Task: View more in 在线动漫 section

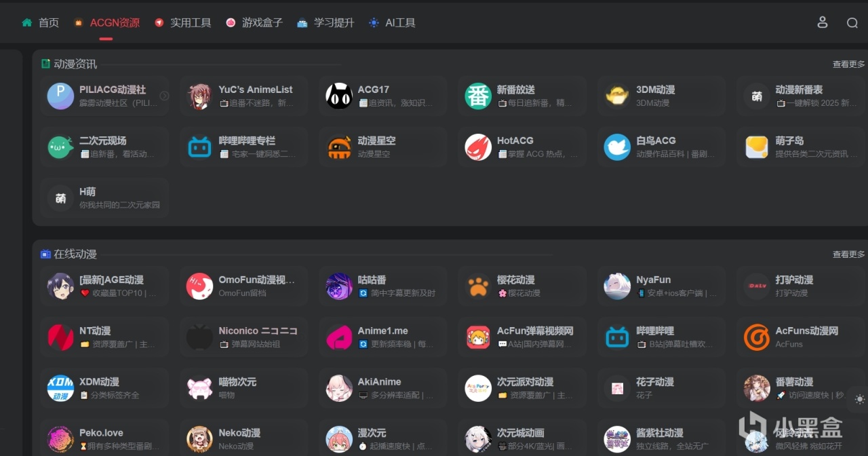Action: [849, 254]
